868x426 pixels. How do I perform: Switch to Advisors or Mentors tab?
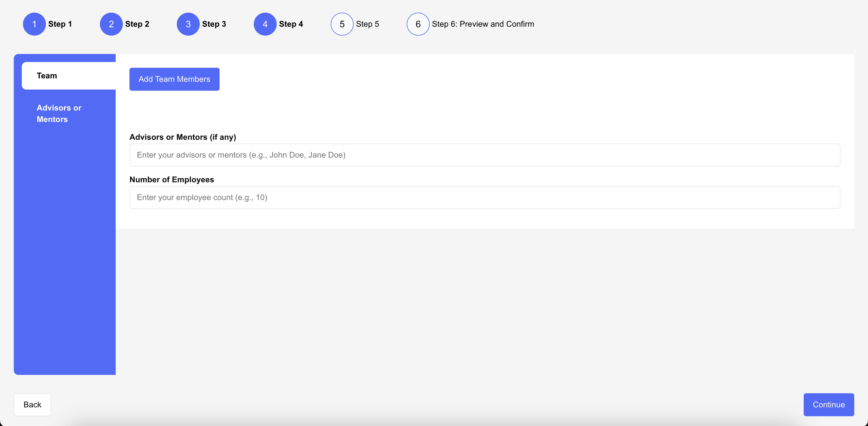tap(59, 114)
